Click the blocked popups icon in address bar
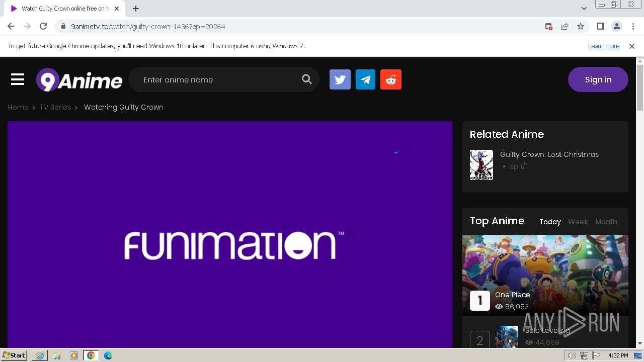This screenshot has width=644, height=362. [x=549, y=27]
